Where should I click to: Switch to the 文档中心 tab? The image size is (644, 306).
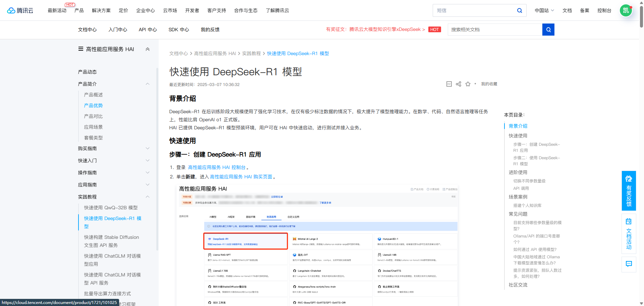pyautogui.click(x=88, y=30)
